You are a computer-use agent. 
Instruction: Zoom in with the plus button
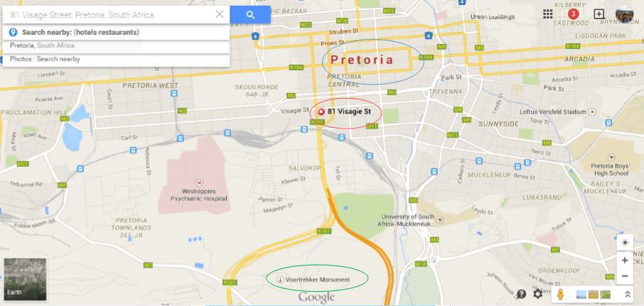tap(625, 260)
